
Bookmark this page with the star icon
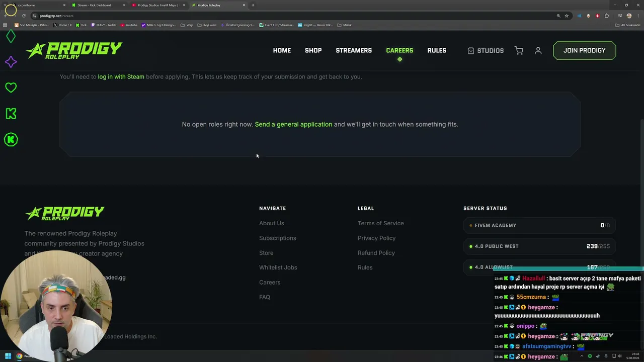tap(567, 16)
